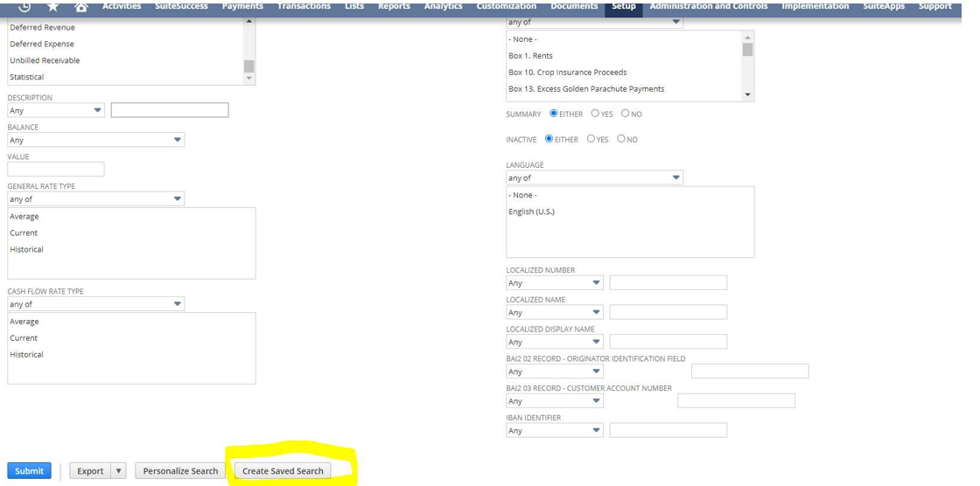The height and width of the screenshot is (486, 980).
Task: Open the Activities menu
Action: tap(122, 6)
